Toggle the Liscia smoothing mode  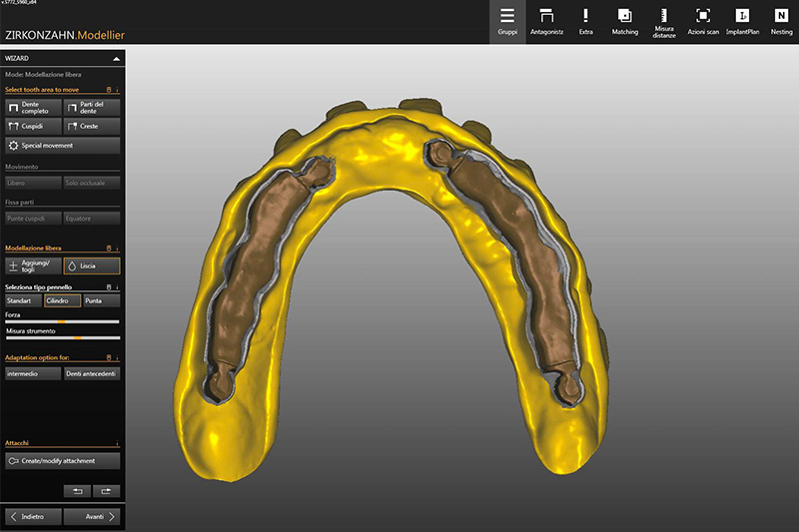pos(92,266)
